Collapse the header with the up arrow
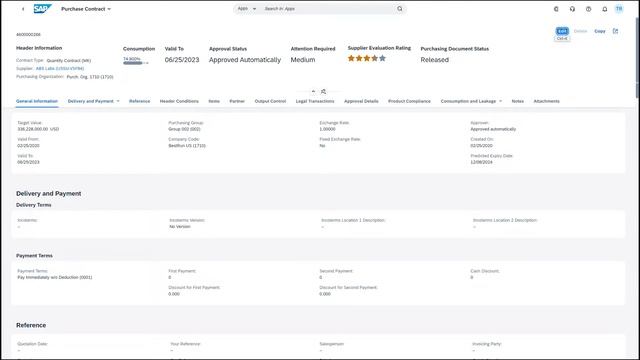The width and height of the screenshot is (640, 360). pos(313,91)
